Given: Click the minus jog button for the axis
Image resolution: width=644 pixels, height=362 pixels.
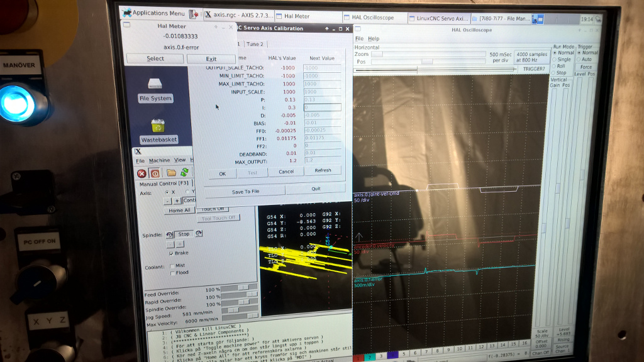Looking at the screenshot, I should point(167,201).
